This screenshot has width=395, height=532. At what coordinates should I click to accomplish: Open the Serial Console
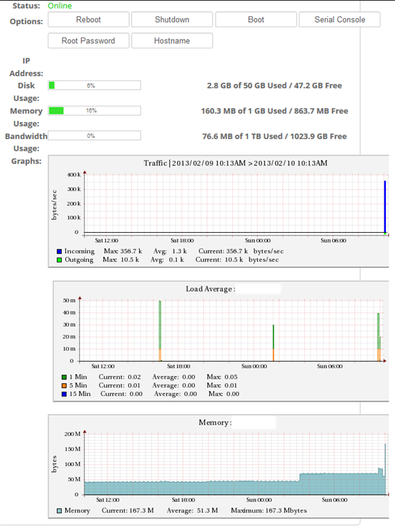click(340, 19)
